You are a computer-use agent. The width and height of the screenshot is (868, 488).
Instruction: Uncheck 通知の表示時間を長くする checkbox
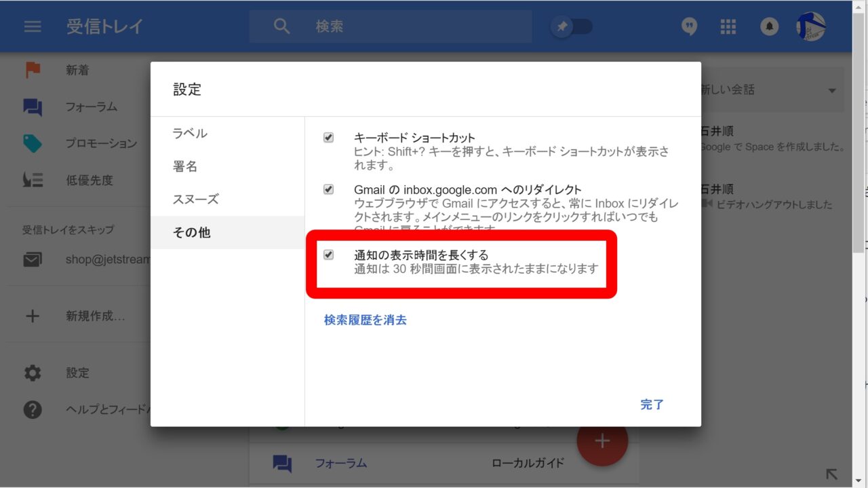point(329,255)
